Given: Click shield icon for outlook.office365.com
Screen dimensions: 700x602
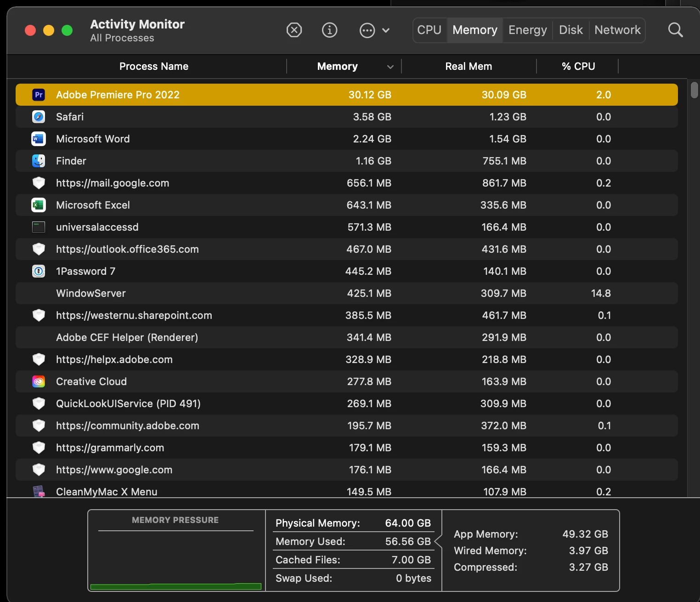Looking at the screenshot, I should coord(39,249).
